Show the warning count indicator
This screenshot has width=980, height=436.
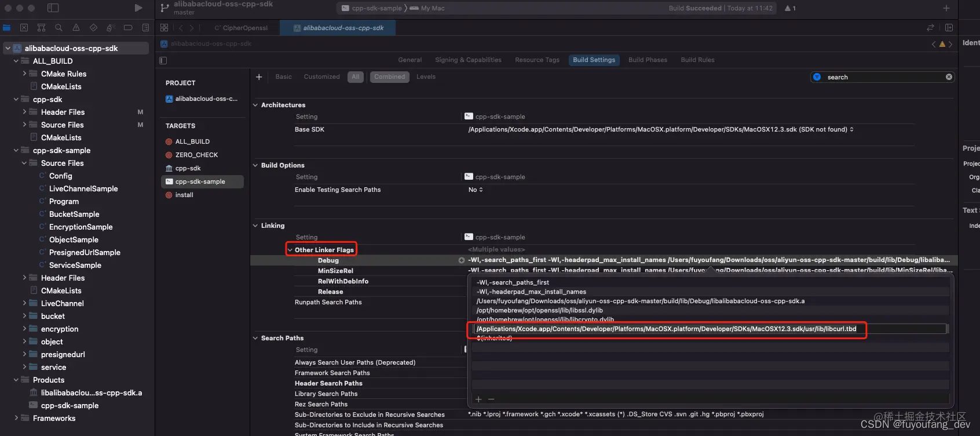790,8
